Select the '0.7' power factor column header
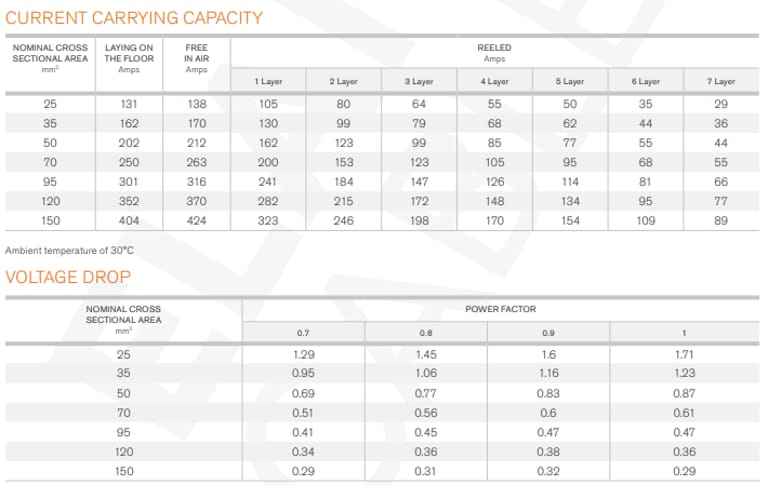The height and width of the screenshot is (485, 768). pos(303,332)
